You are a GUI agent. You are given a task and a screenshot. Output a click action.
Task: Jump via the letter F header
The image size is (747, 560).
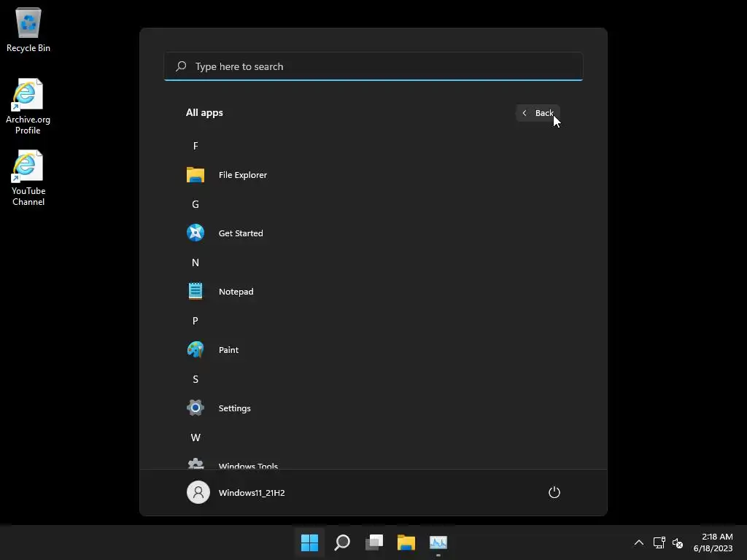pyautogui.click(x=196, y=146)
